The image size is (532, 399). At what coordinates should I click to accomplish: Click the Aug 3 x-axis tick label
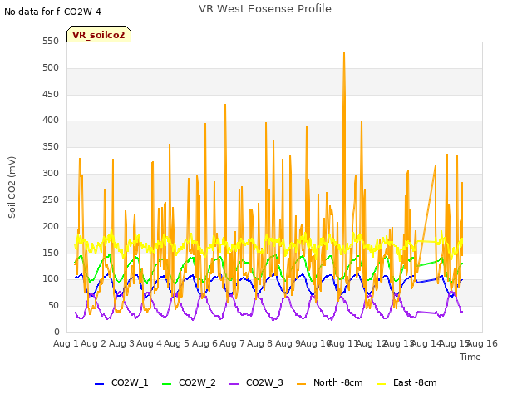(121, 343)
